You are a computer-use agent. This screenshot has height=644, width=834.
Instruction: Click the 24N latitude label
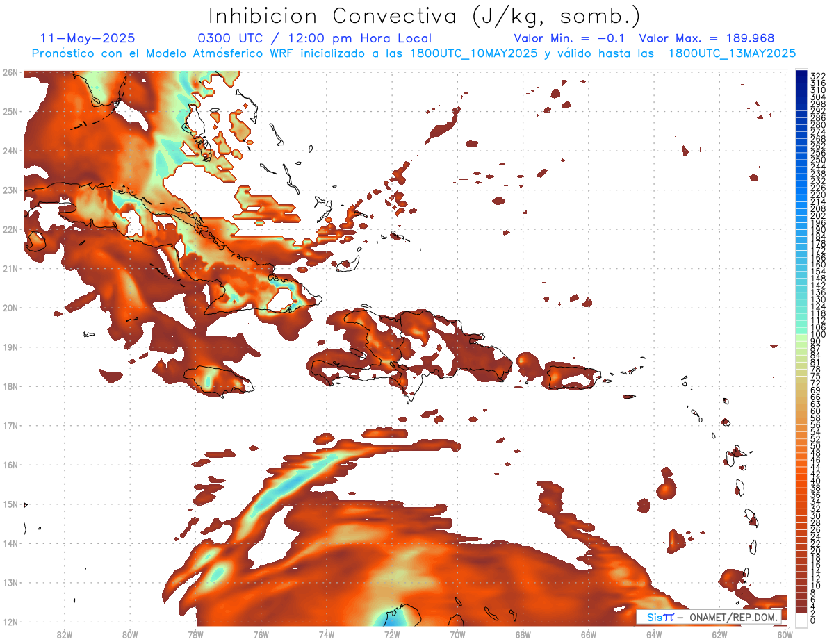[x=10, y=151]
